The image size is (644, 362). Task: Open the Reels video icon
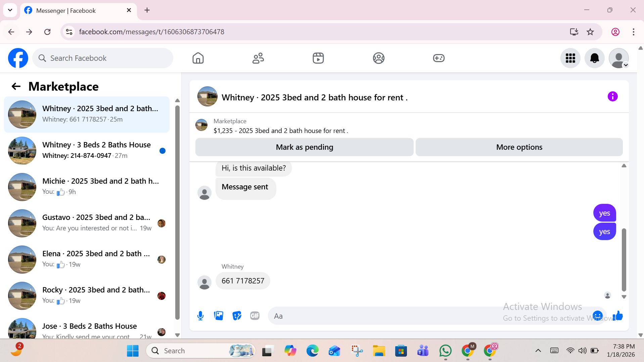click(318, 58)
